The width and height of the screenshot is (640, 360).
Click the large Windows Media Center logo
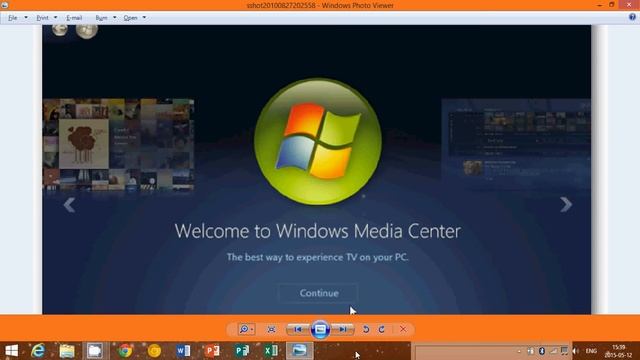point(318,141)
